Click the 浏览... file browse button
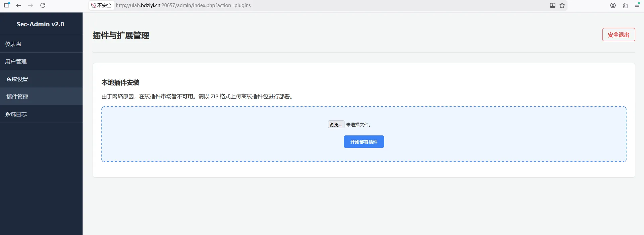 click(336, 125)
